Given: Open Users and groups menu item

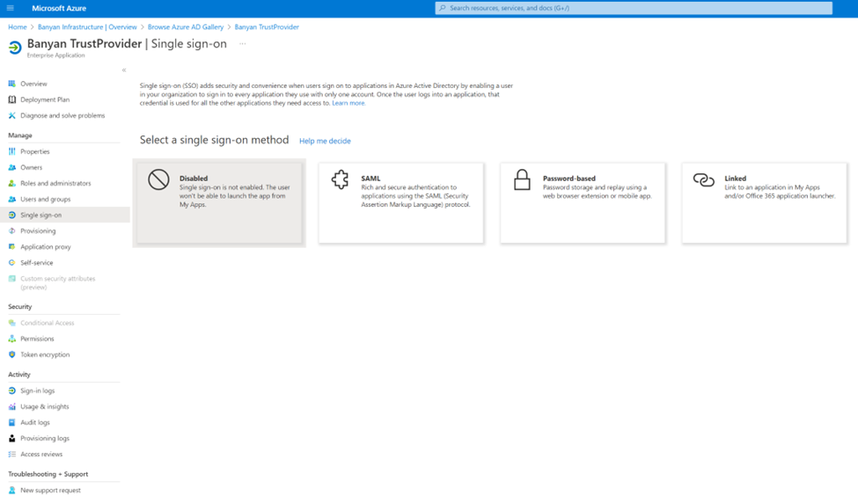Looking at the screenshot, I should [46, 199].
